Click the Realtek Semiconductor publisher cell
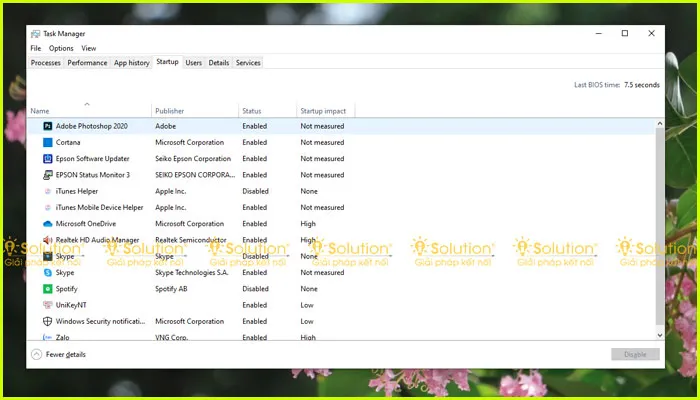 coord(191,240)
